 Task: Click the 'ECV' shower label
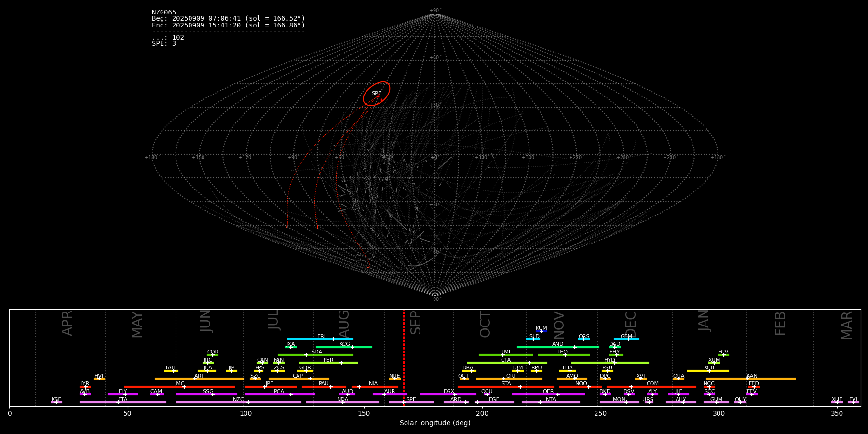(723, 352)
